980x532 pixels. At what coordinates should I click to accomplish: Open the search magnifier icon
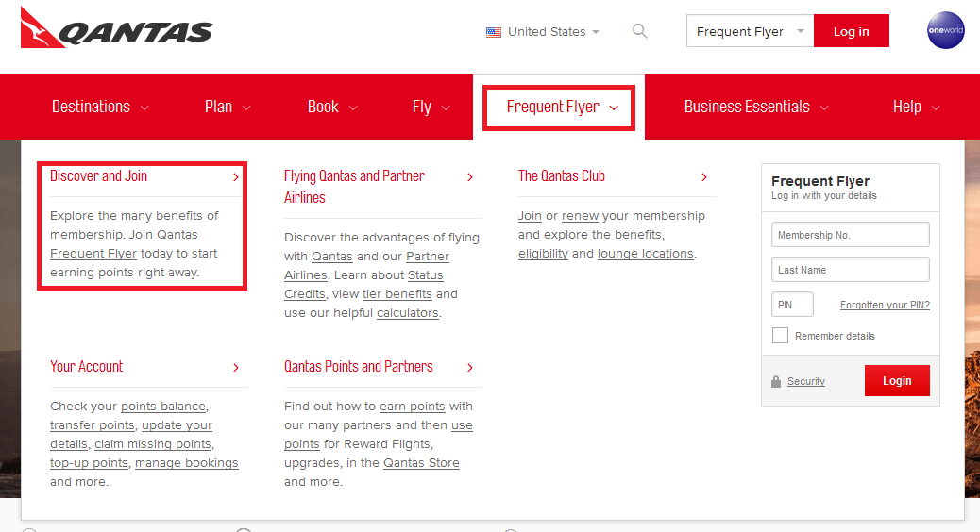coord(639,30)
